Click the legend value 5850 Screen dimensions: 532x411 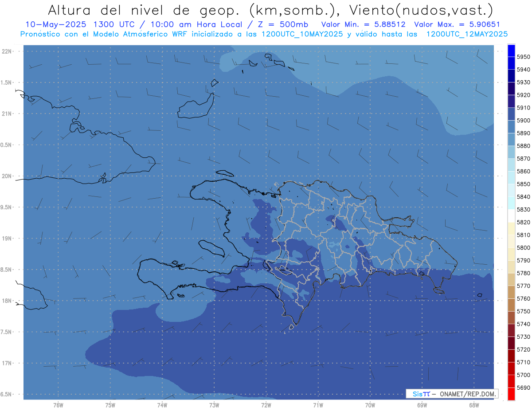(524, 184)
